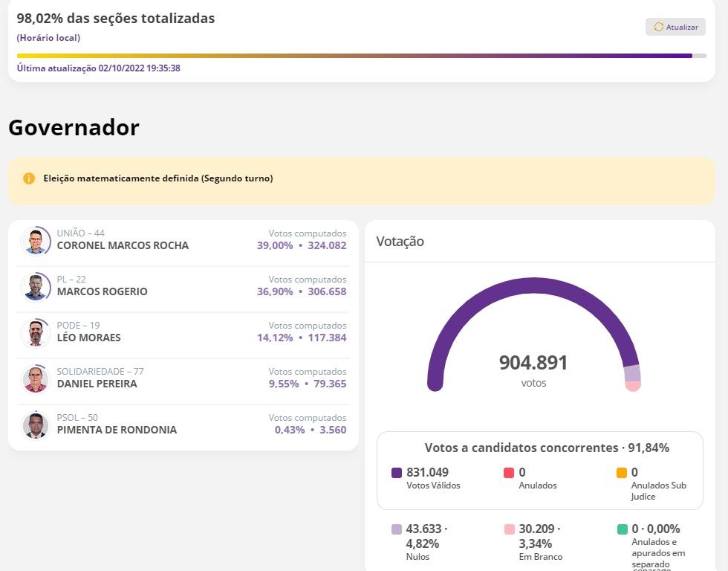
Task: Click the pink Em Branco swatch
Action: pos(510,529)
